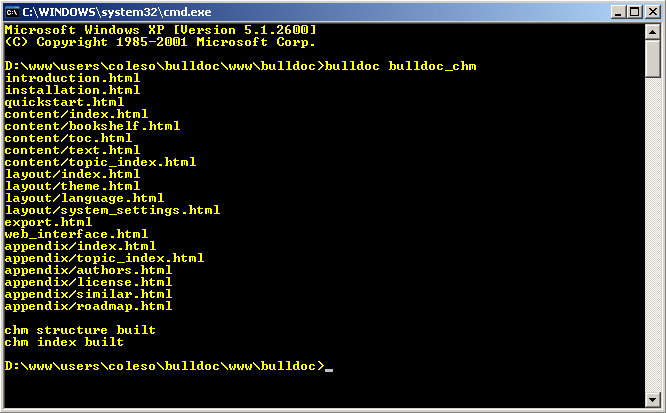Close the cmd.exe window
Image resolution: width=666 pixels, height=413 pixels.
pos(652,12)
